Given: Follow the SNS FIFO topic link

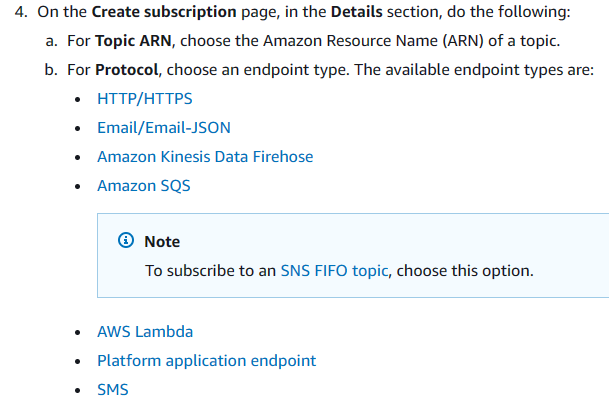Looking at the screenshot, I should 334,271.
